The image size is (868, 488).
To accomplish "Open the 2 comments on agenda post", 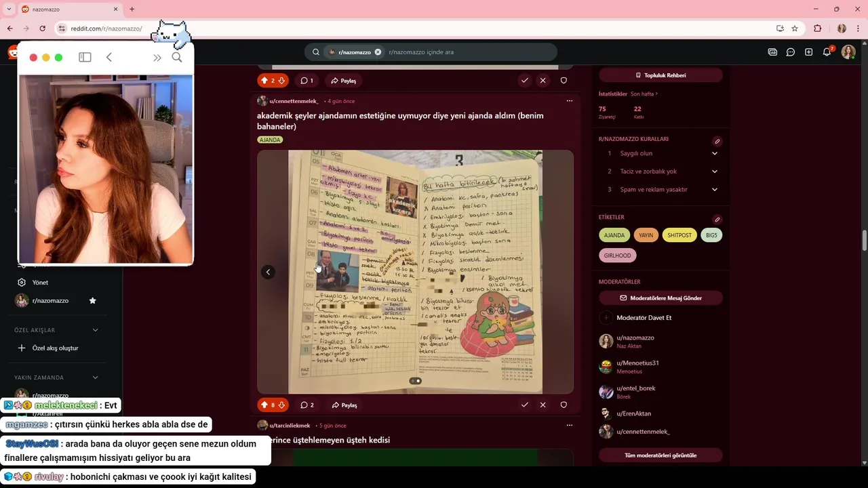I will click(x=307, y=405).
